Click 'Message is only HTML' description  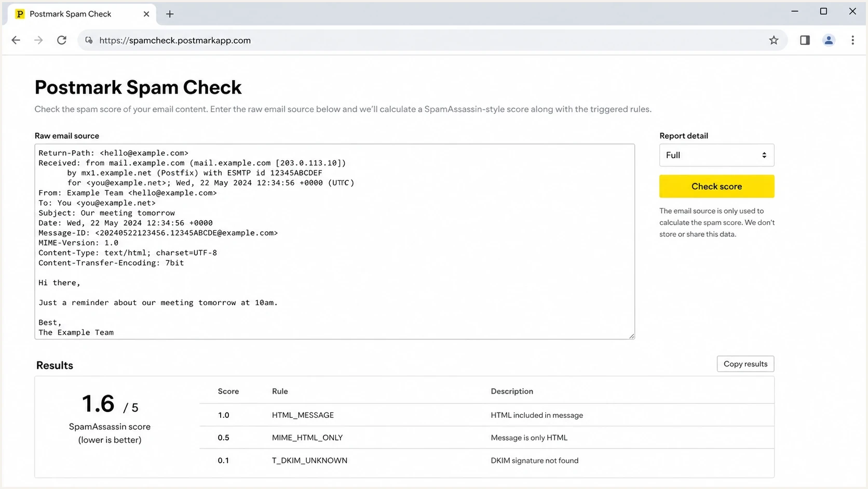pos(529,438)
